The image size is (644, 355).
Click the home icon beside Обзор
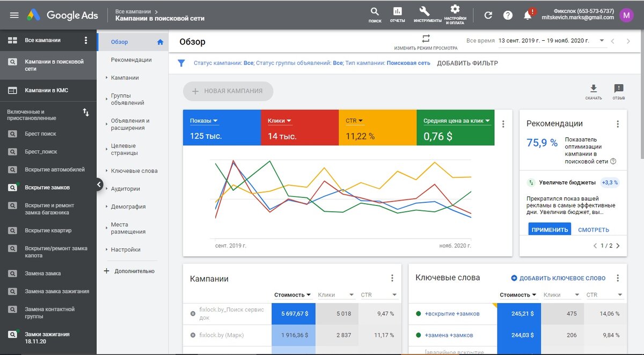(x=160, y=42)
